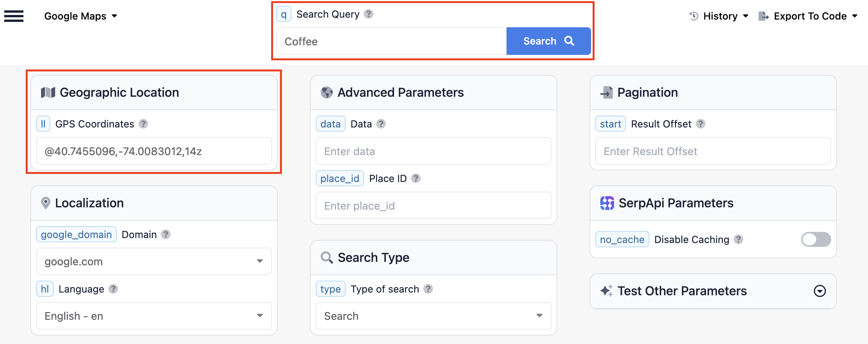The image size is (868, 344).
Task: Click the GPS Coordinates help icon
Action: (143, 124)
